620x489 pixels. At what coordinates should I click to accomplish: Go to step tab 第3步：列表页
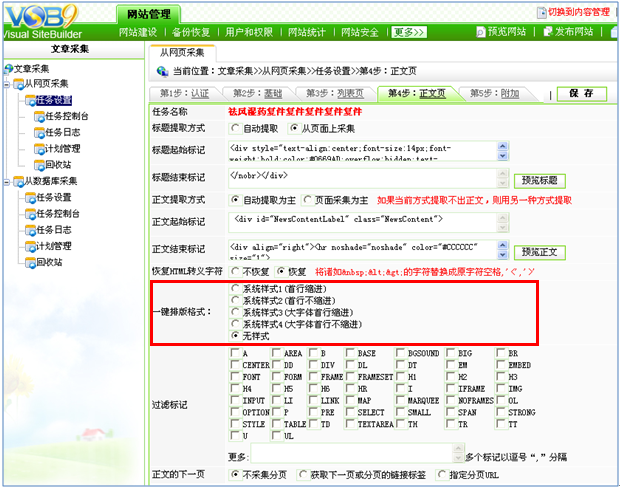point(335,94)
